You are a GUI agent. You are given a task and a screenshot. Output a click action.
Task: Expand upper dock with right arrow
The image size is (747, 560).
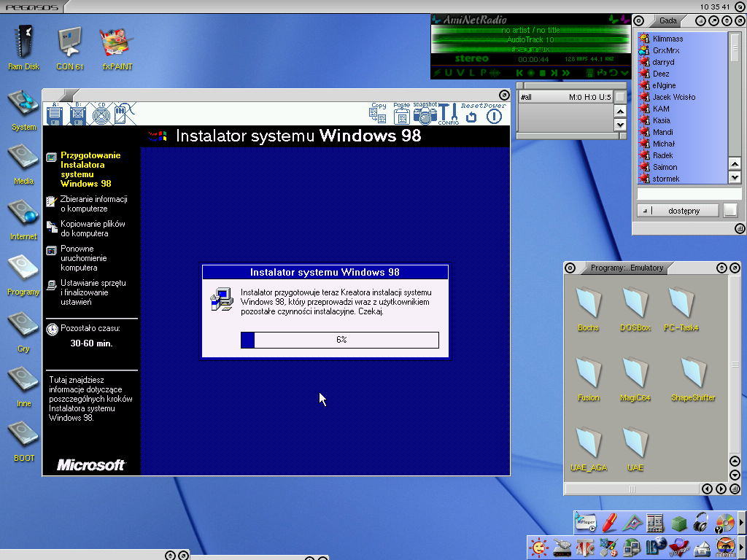742,522
